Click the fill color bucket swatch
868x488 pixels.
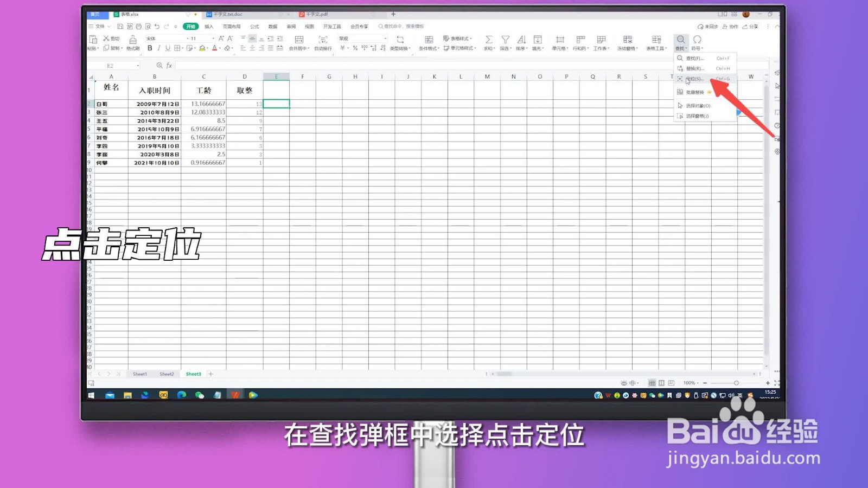tap(202, 48)
